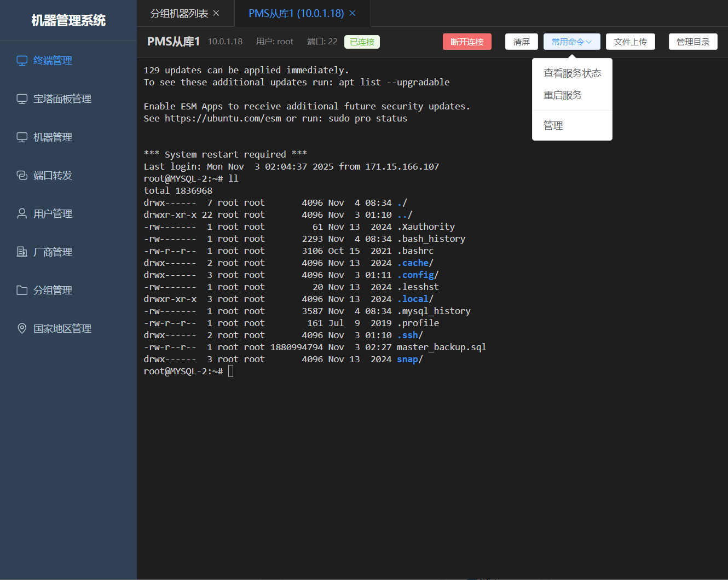728x580 pixels.
Task: Click the .config/ directory entry
Action: (x=418, y=275)
